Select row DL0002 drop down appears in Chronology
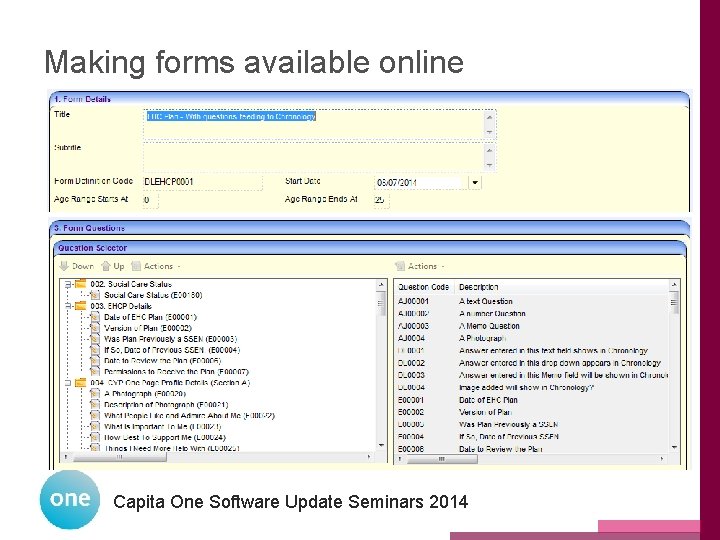This screenshot has height=540, width=720. click(x=532, y=363)
